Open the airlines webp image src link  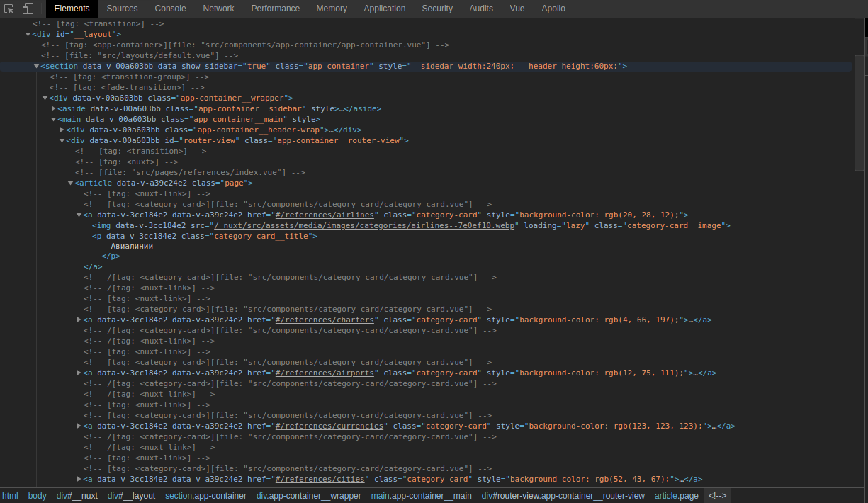click(x=366, y=225)
